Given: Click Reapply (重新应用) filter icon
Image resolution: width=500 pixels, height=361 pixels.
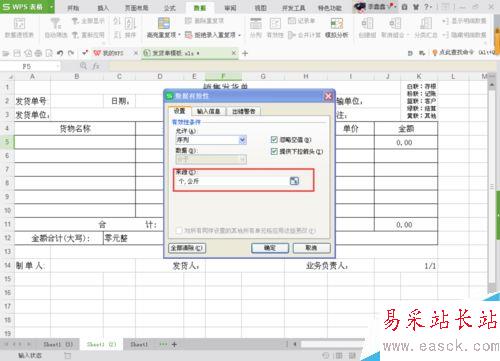Looking at the screenshot, I should point(75,35).
